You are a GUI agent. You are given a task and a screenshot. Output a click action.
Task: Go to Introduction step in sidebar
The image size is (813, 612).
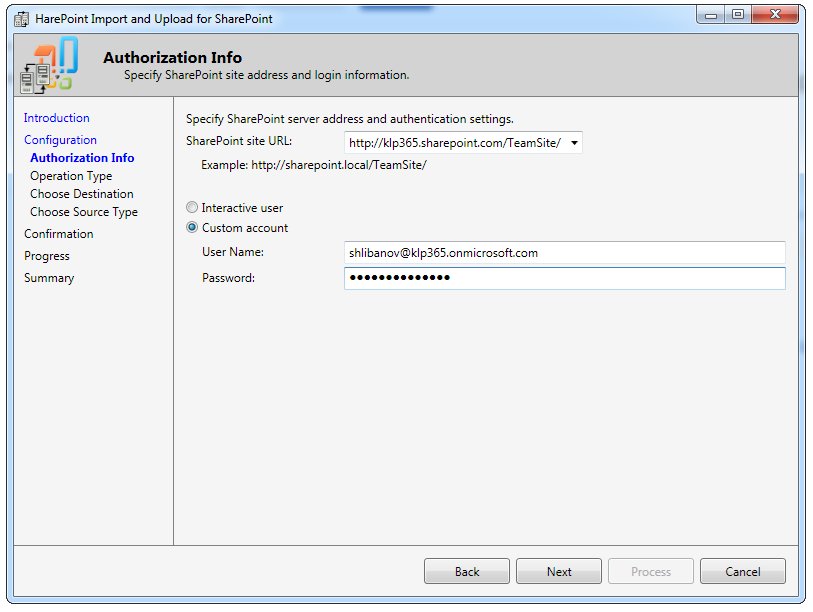pyautogui.click(x=57, y=118)
